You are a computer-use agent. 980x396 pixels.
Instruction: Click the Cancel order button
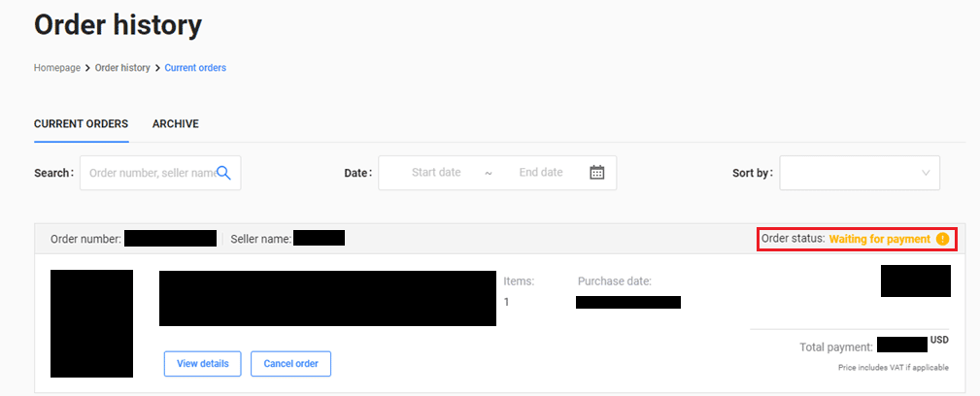(291, 364)
